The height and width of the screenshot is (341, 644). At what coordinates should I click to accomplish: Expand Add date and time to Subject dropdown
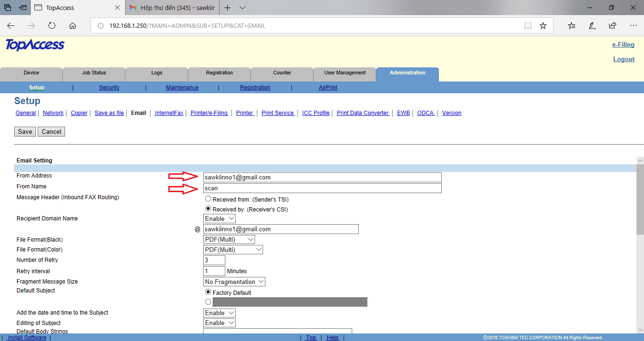[x=219, y=313]
